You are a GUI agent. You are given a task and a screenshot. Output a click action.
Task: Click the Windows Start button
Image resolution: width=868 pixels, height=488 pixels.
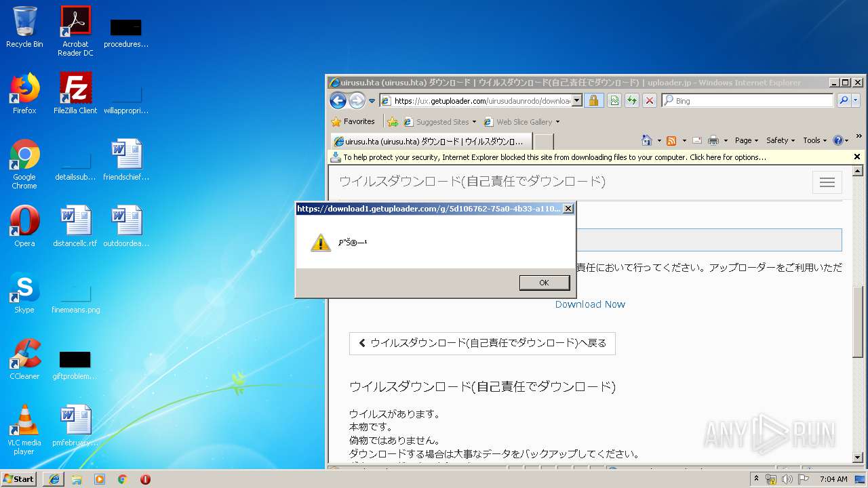19,479
